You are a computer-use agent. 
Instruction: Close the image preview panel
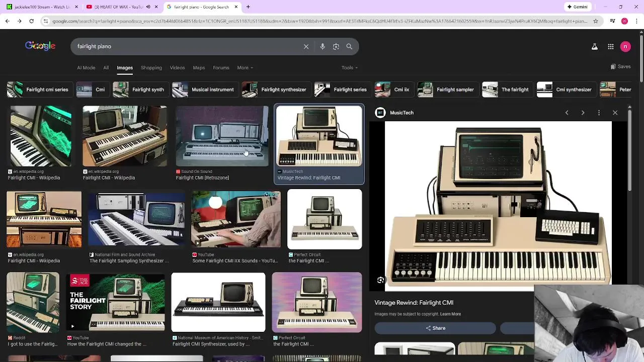point(615,113)
